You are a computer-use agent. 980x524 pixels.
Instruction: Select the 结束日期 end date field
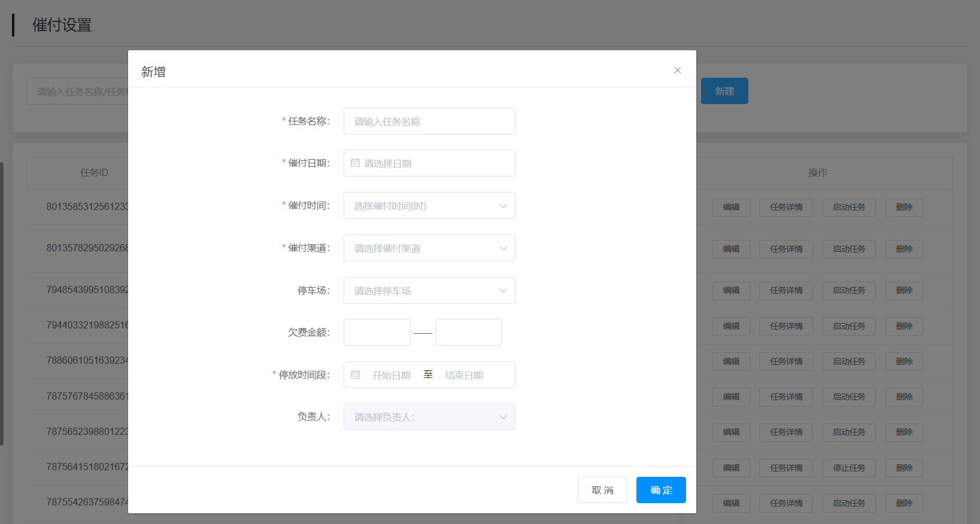464,375
